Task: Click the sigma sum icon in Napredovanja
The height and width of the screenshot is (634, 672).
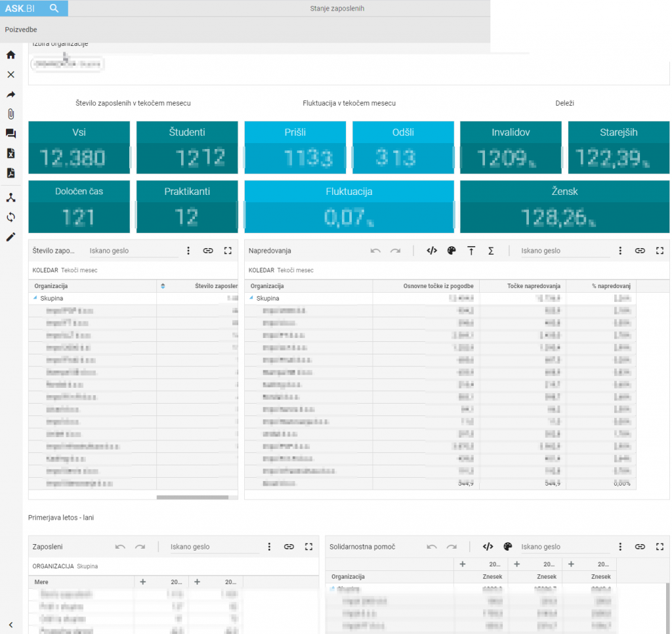Action: click(491, 251)
